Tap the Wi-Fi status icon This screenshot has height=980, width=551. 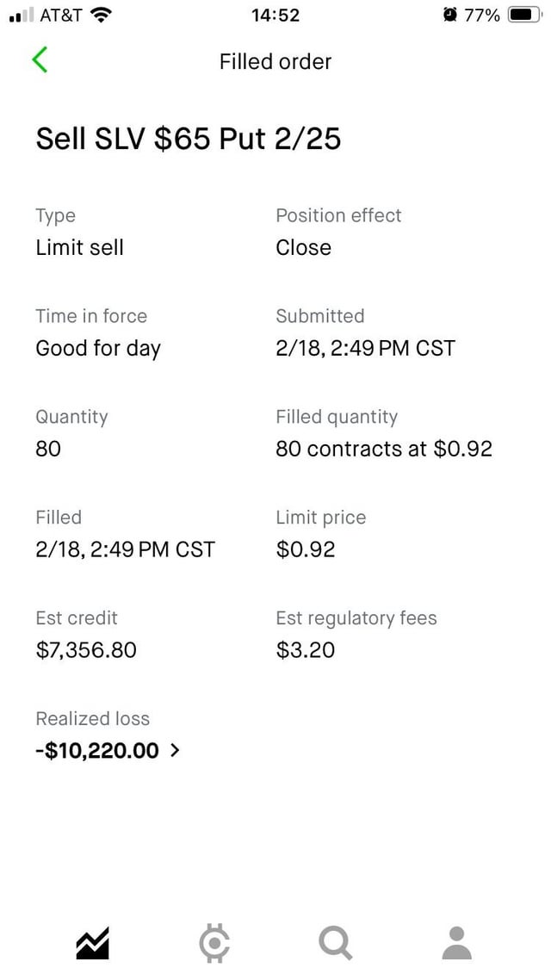pos(102,16)
